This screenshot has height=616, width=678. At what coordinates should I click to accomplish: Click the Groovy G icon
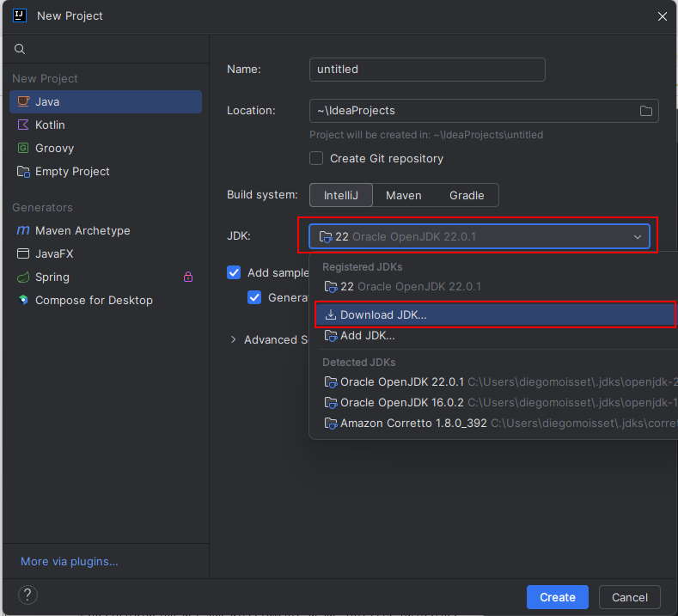pyautogui.click(x=23, y=149)
